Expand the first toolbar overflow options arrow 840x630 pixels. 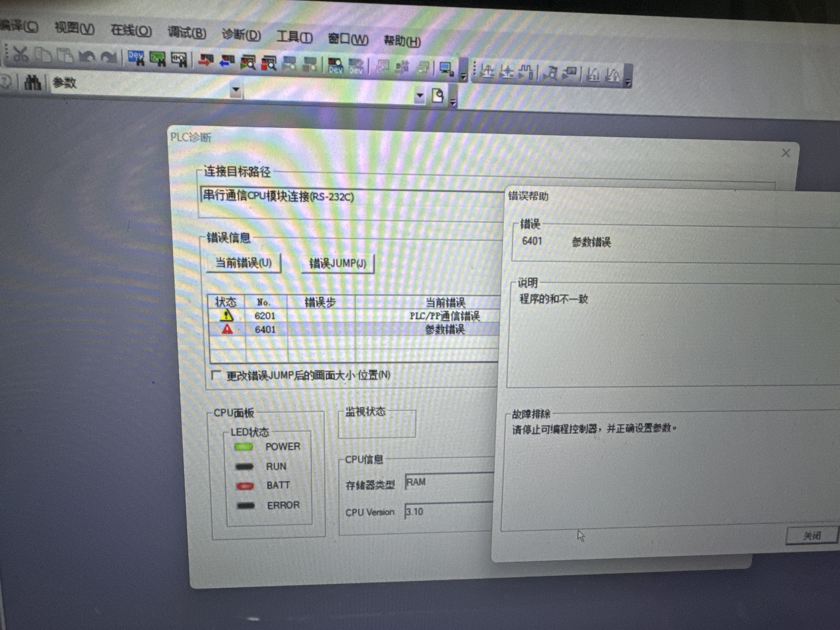pyautogui.click(x=463, y=76)
